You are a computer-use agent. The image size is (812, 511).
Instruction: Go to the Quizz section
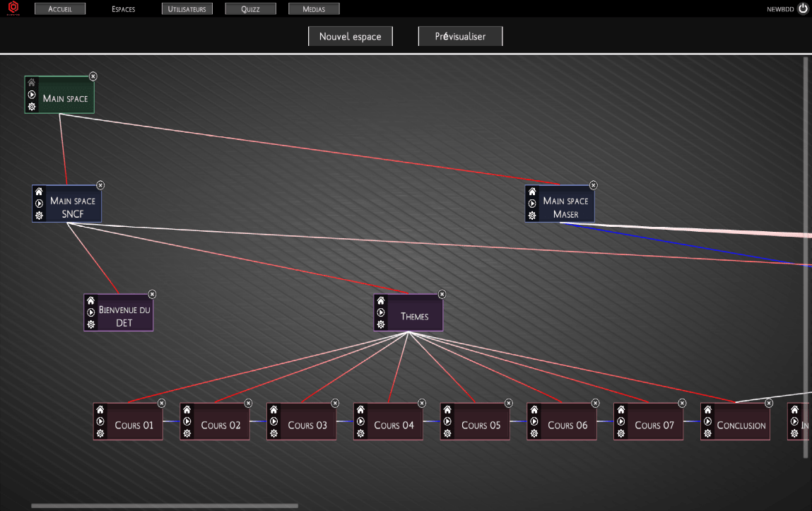[x=250, y=8]
